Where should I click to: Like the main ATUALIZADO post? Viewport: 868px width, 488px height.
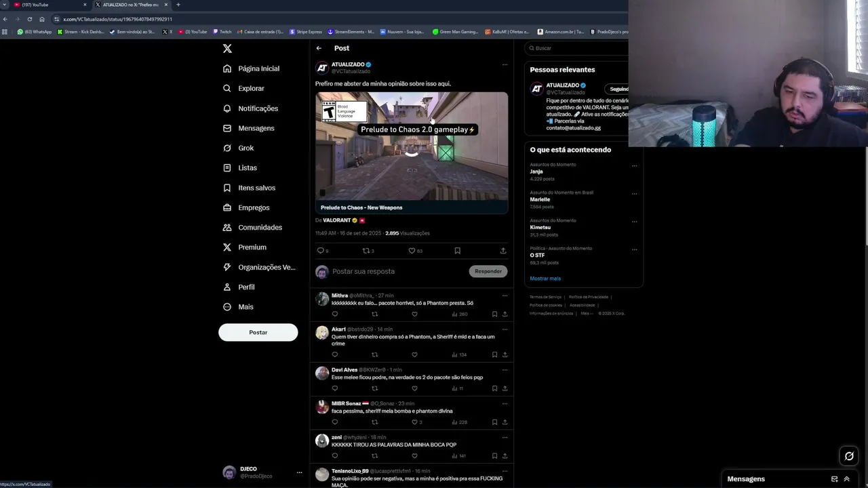(x=412, y=251)
